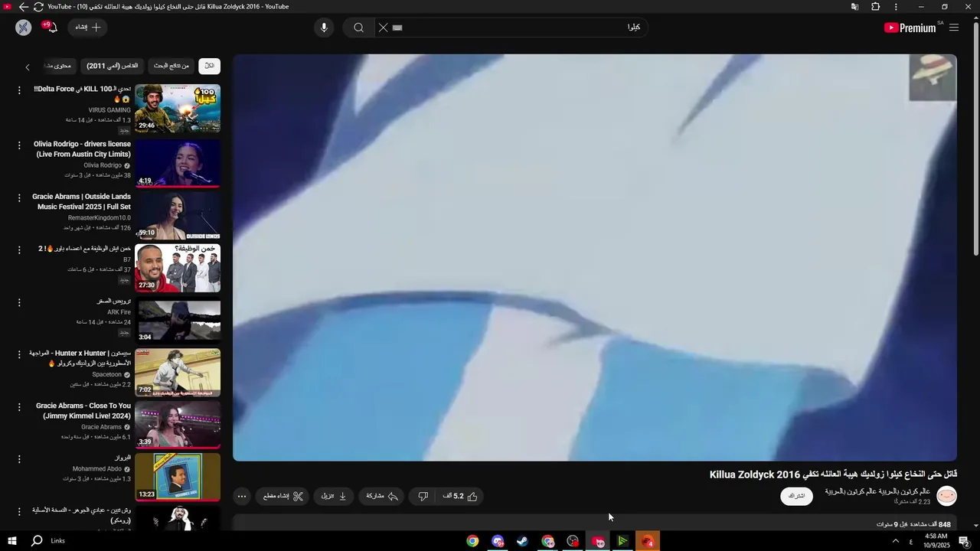Open the Spacetoon Hunter x Hunter thumbnail
980x551 pixels.
tap(178, 373)
